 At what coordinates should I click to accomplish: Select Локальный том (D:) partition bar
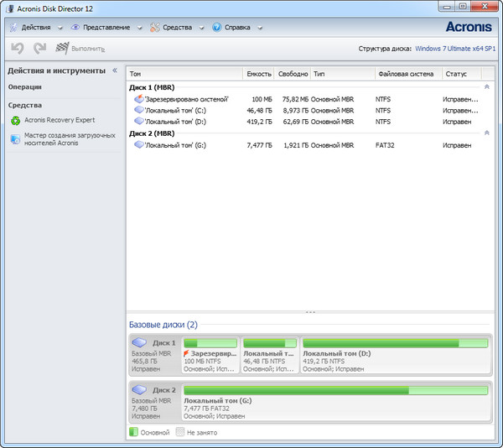tap(395, 354)
